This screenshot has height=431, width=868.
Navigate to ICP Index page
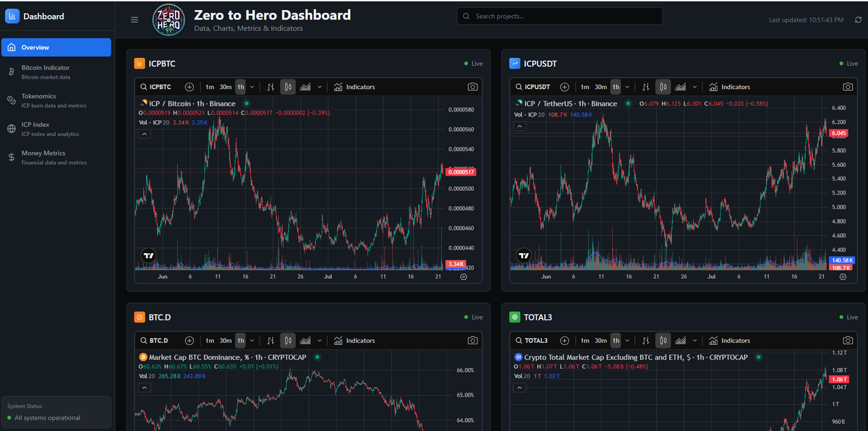[x=56, y=129]
